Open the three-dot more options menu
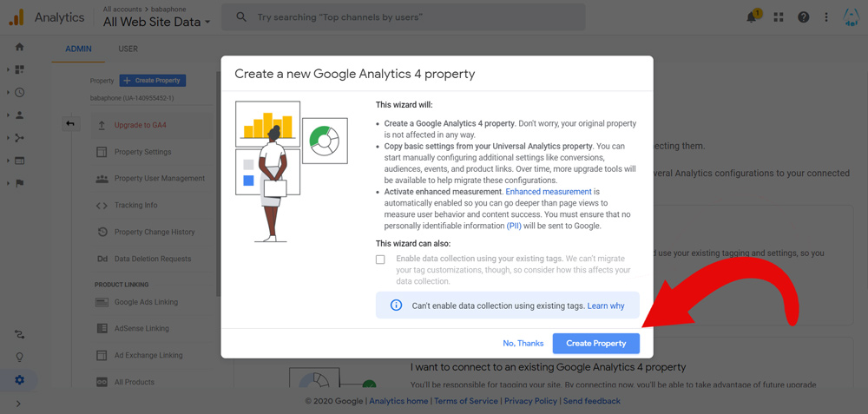The width and height of the screenshot is (868, 414). click(x=826, y=17)
